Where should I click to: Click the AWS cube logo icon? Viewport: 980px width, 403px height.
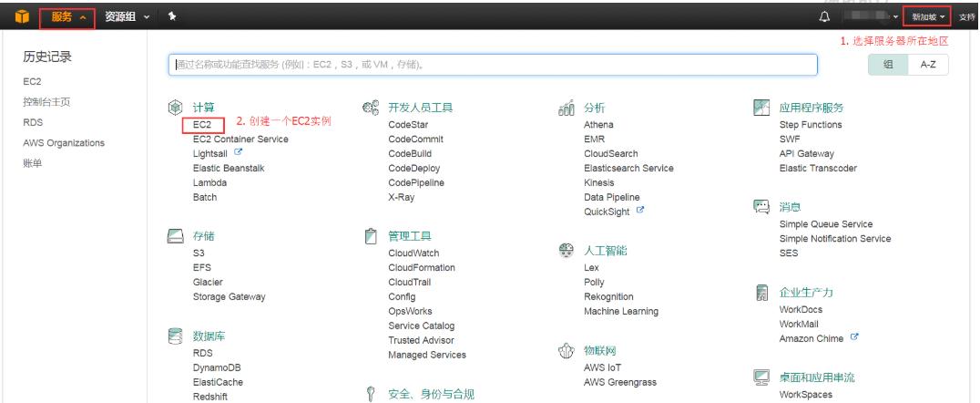[22, 17]
